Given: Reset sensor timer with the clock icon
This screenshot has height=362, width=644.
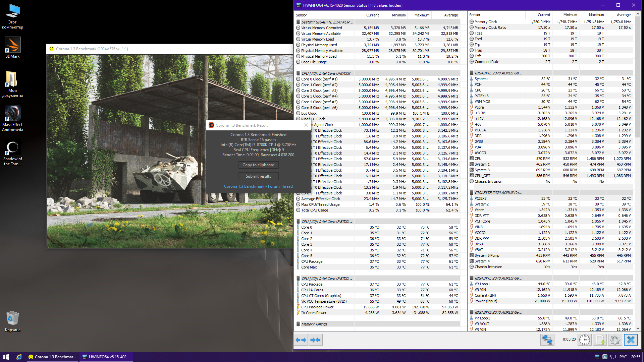Looking at the screenshot, I should tap(585, 340).
